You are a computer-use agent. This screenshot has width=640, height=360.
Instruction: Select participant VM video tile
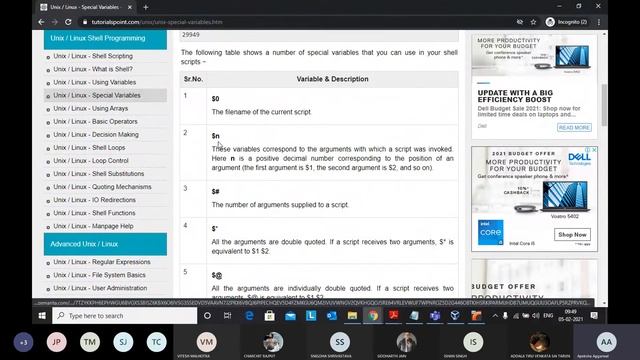[x=207, y=342]
